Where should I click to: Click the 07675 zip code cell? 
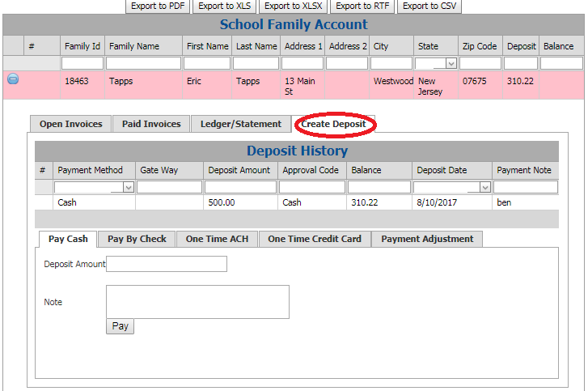[480, 85]
